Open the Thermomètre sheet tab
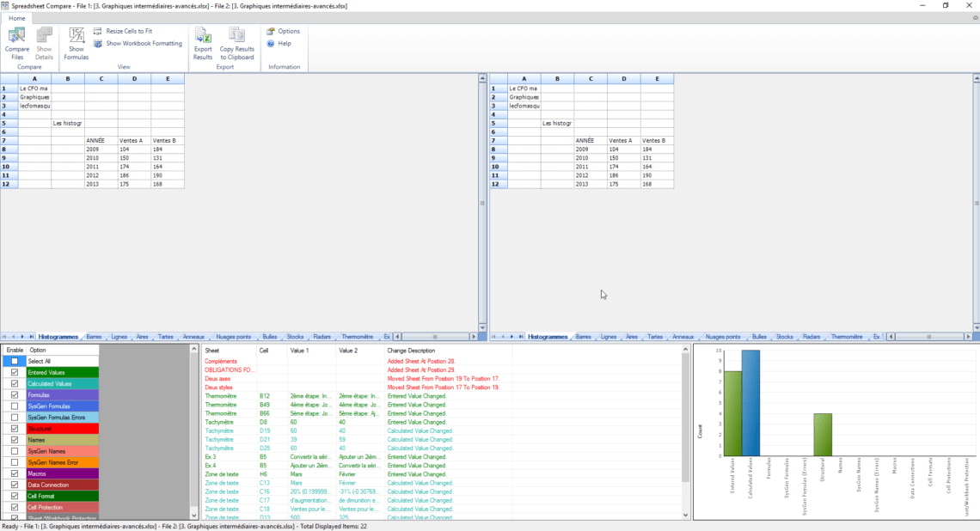 click(358, 337)
